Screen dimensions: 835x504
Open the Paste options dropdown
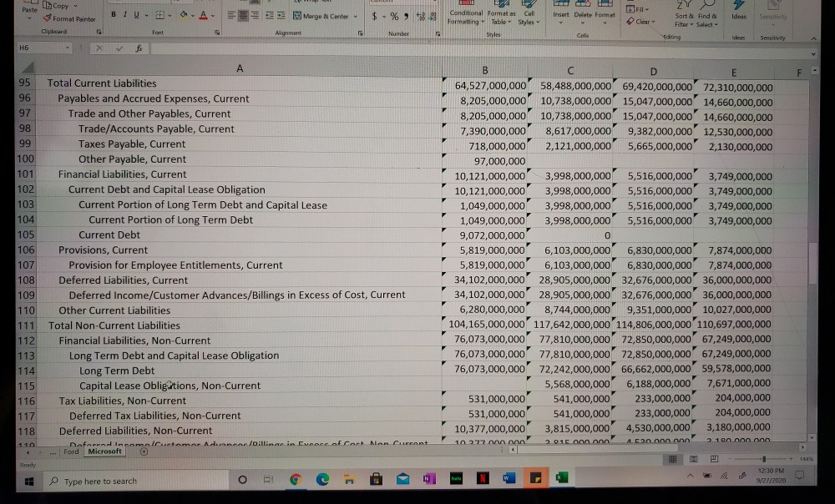pos(30,17)
